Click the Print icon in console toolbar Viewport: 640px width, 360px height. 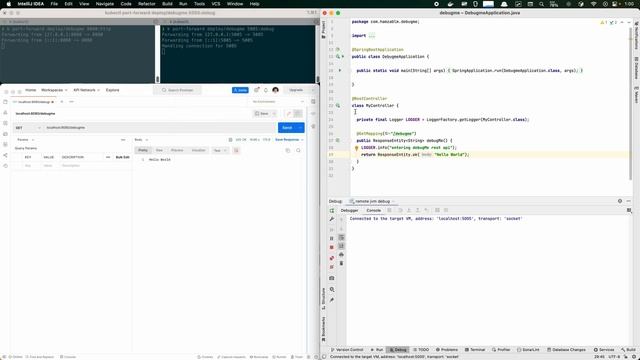pyautogui.click(x=342, y=255)
